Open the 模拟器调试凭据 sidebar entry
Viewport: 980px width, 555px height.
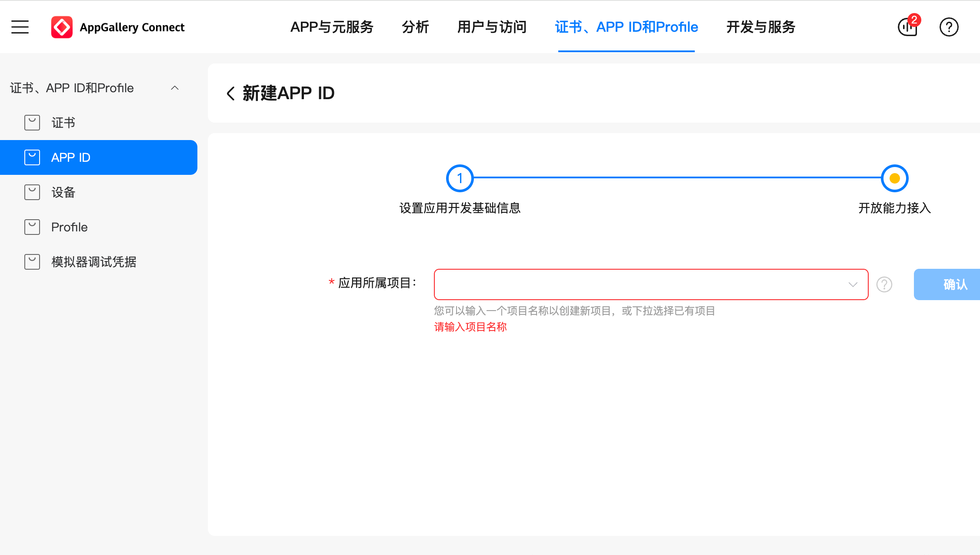click(93, 262)
